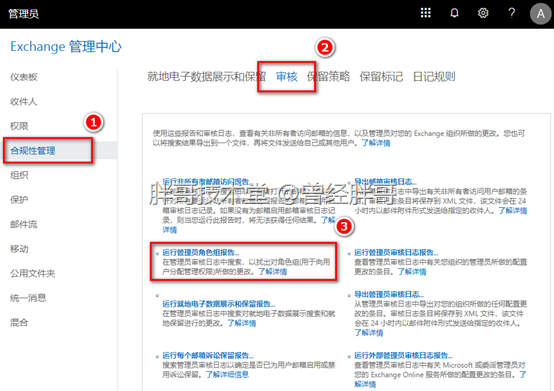The height and width of the screenshot is (391, 554).
Task: Open 收件人 in the left navigation
Action: coord(23,102)
